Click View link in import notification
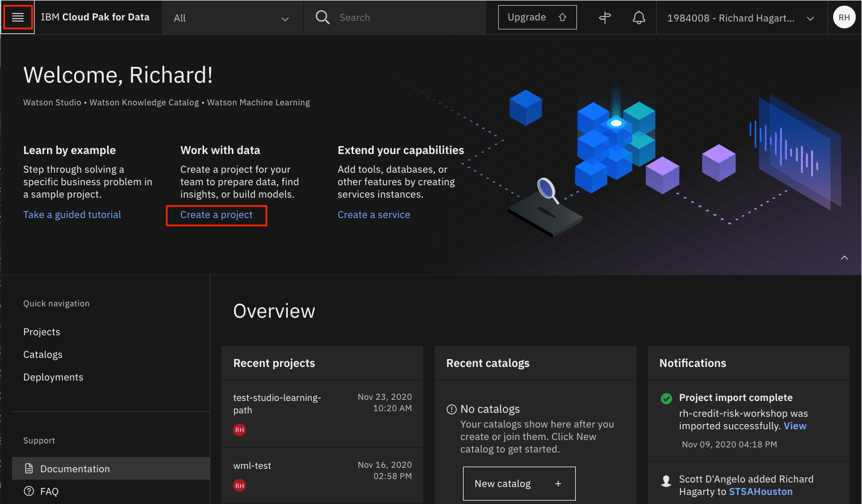The image size is (862, 504). click(795, 426)
